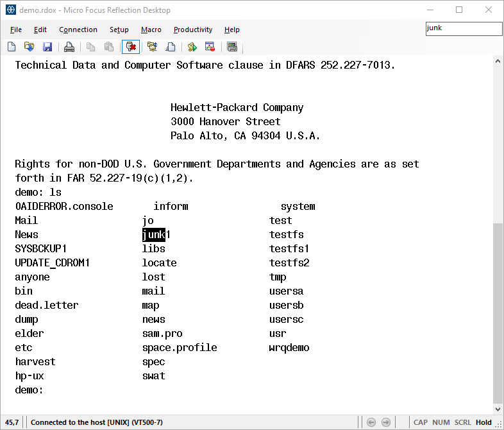Click the Copy icon in the toolbar

[91, 47]
